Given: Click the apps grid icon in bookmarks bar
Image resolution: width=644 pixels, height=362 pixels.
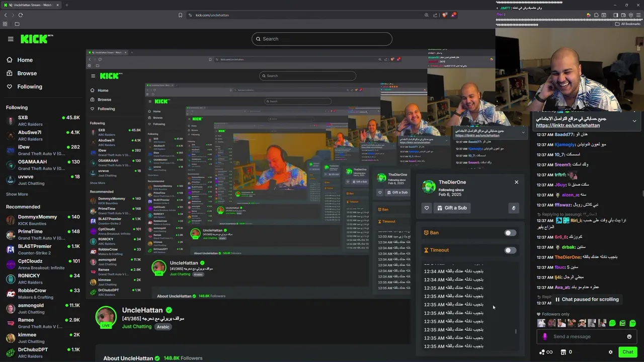Looking at the screenshot, I should tap(6, 24).
